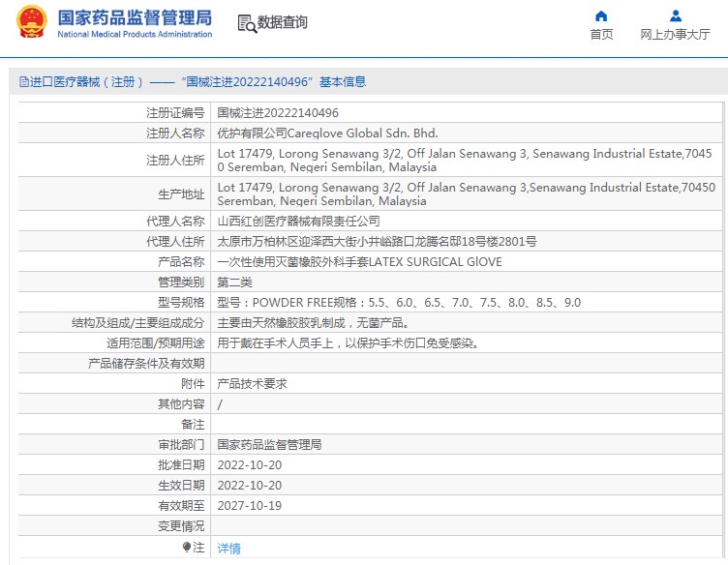Click the 适用范围/预期用途 label

coord(156,343)
